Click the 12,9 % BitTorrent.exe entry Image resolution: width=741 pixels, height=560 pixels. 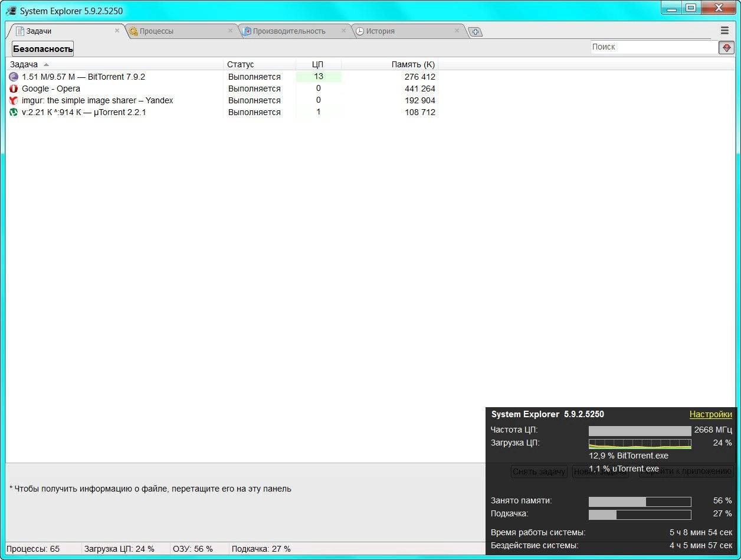tap(628, 456)
